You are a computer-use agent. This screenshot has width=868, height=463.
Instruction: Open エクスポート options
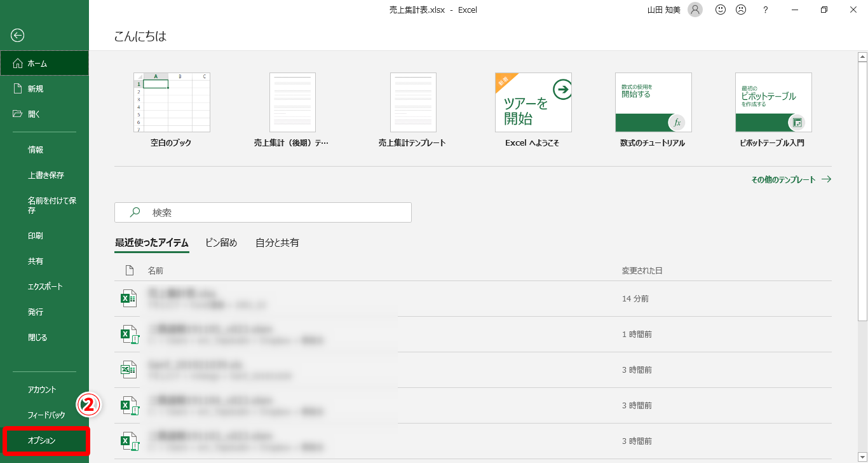click(x=44, y=287)
